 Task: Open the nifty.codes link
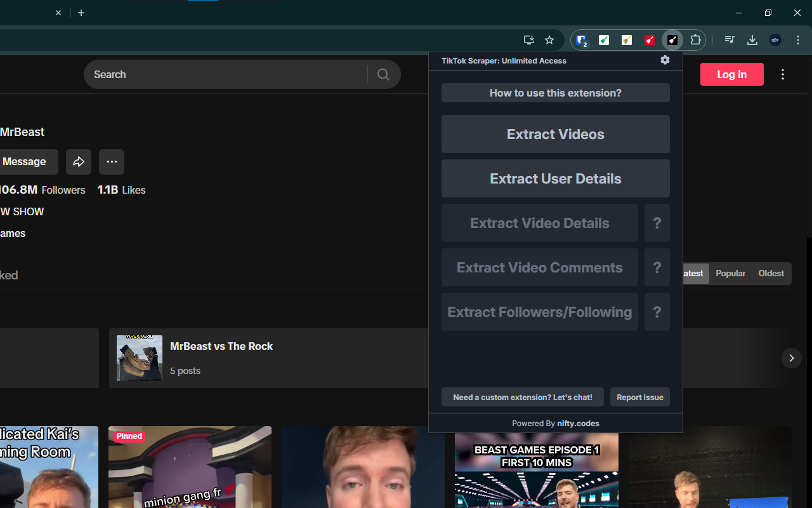coord(578,424)
